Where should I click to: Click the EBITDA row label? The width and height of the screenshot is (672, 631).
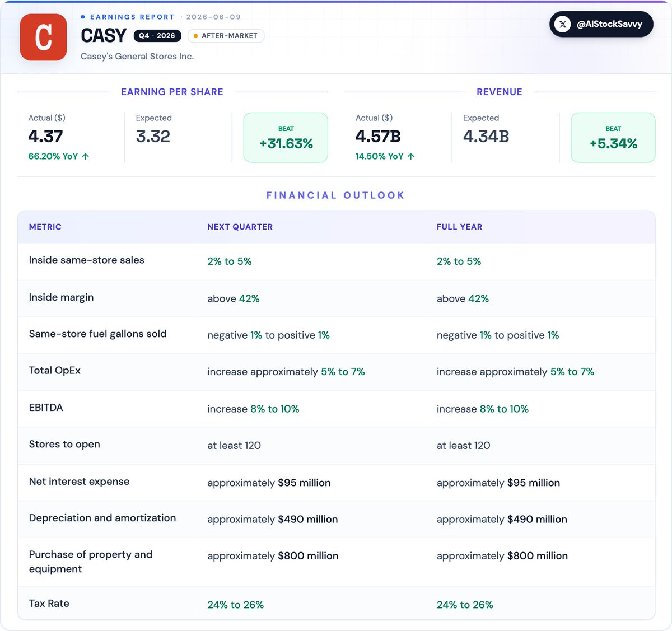(46, 408)
